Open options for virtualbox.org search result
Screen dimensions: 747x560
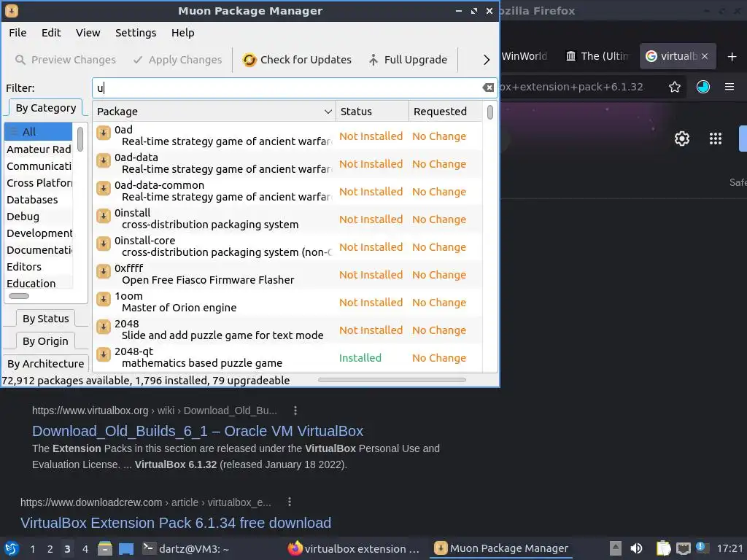pos(295,411)
